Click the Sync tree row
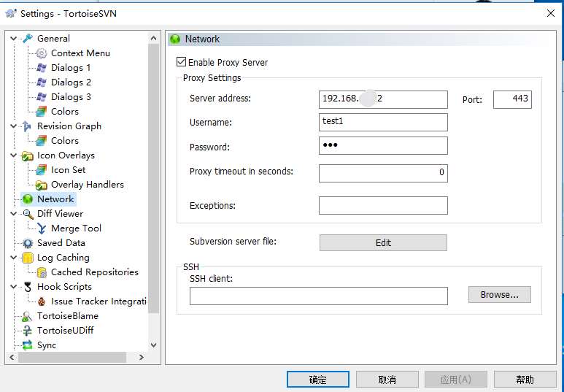Screen dimensions: 564x392 tap(47, 345)
